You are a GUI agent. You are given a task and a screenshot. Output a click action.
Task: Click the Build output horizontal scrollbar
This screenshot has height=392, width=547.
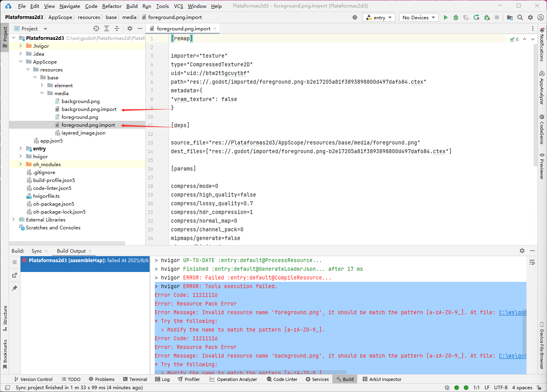pyautogui.click(x=251, y=372)
